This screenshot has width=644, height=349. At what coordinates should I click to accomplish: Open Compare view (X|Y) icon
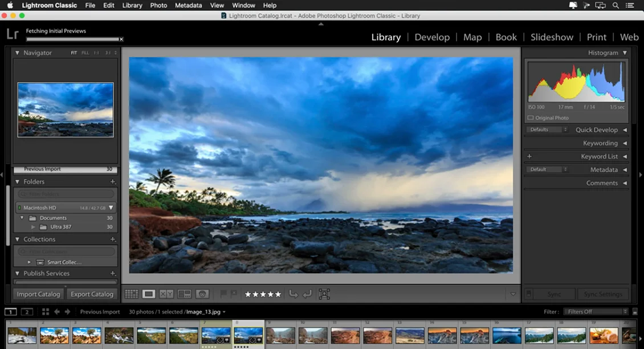tap(166, 294)
